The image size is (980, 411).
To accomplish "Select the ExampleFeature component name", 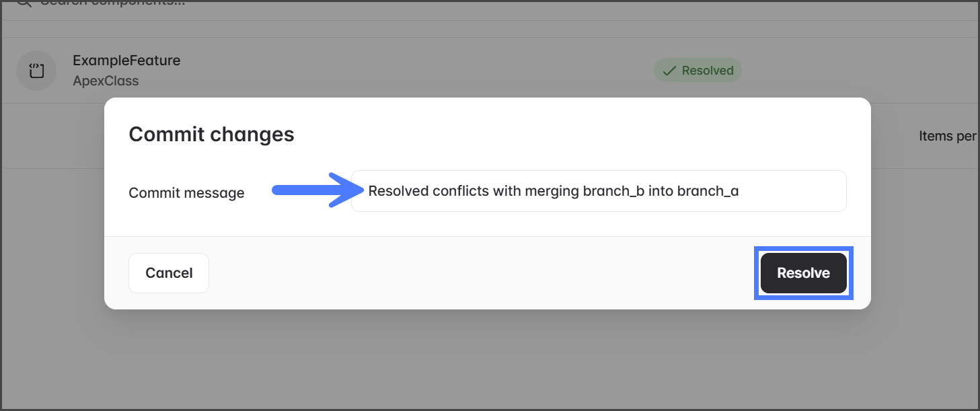I will [x=126, y=61].
